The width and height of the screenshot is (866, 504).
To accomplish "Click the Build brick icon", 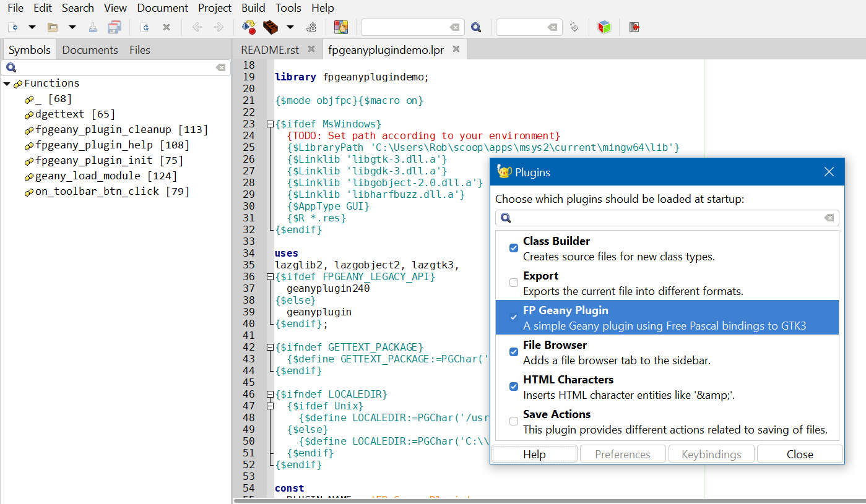I will click(x=271, y=27).
